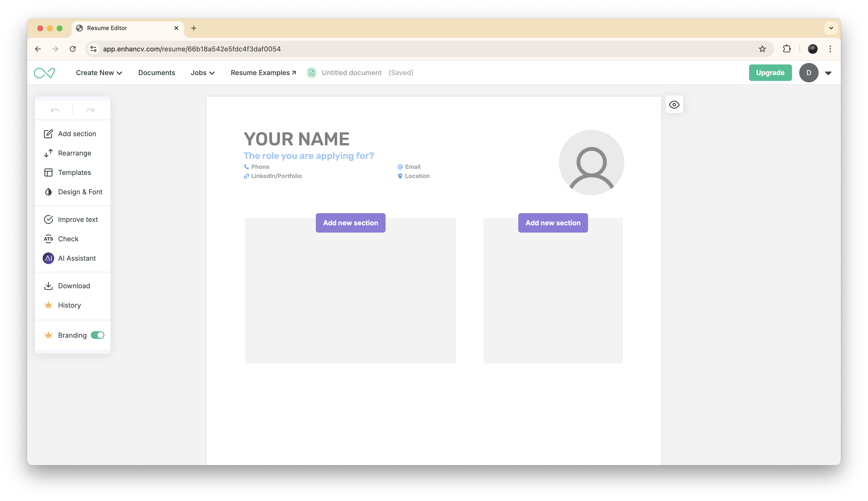Click the undo arrow in sidebar
This screenshot has height=501, width=868.
(x=55, y=110)
